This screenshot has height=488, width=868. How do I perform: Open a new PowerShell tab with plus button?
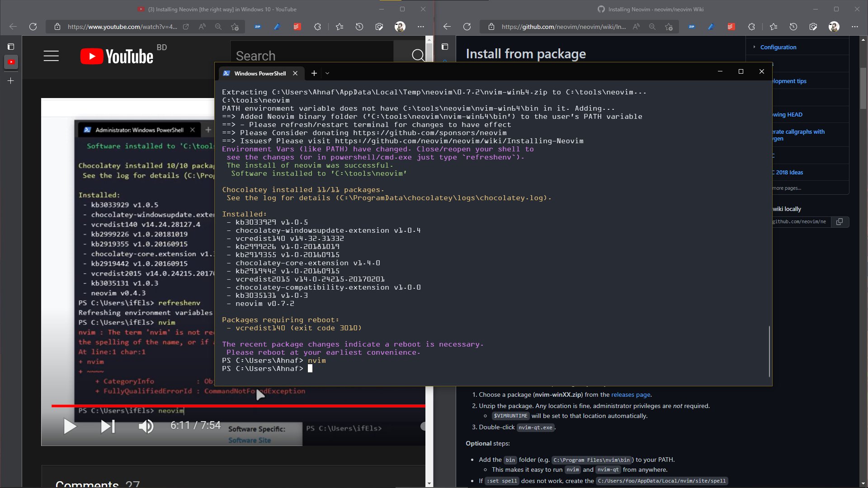(x=314, y=73)
